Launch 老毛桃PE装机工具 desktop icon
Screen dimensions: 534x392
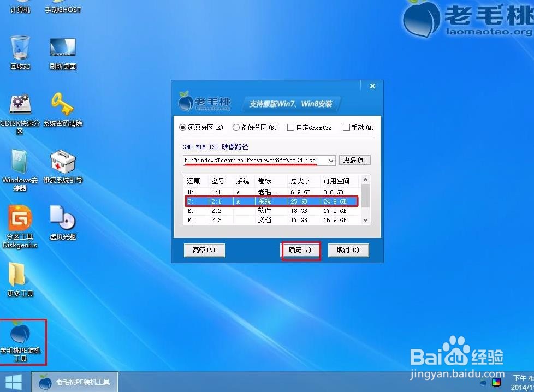[20, 342]
